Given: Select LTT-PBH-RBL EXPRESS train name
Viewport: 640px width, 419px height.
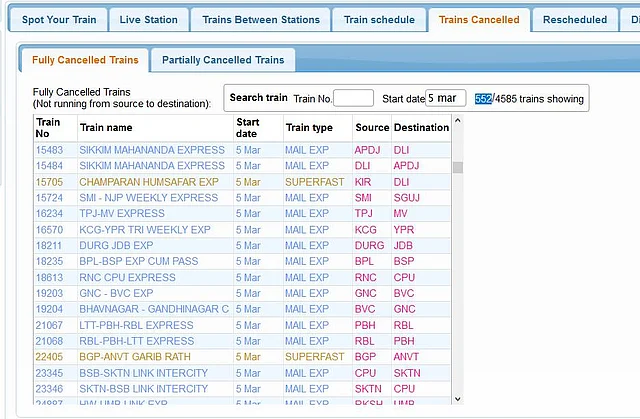Looking at the screenshot, I should click(136, 325).
